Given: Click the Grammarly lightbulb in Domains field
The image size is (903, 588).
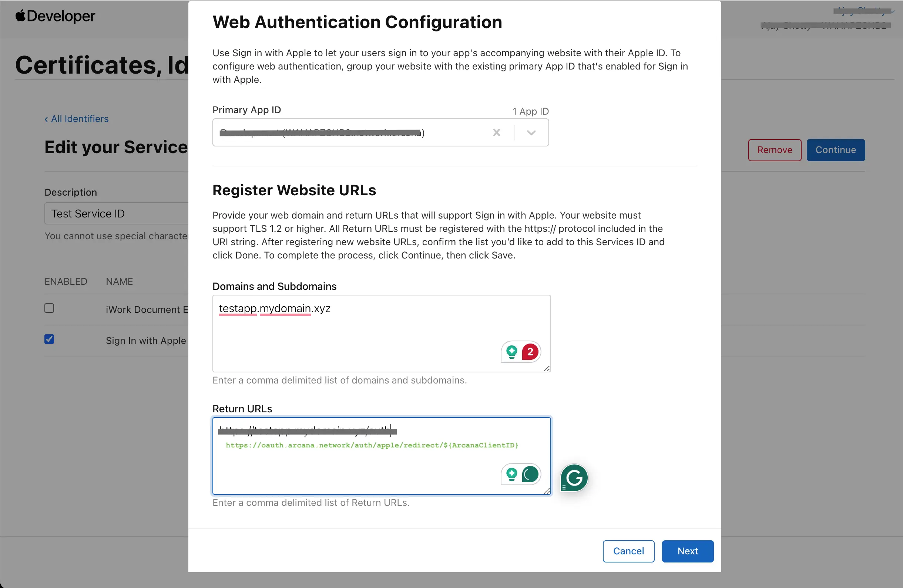Looking at the screenshot, I should [511, 352].
